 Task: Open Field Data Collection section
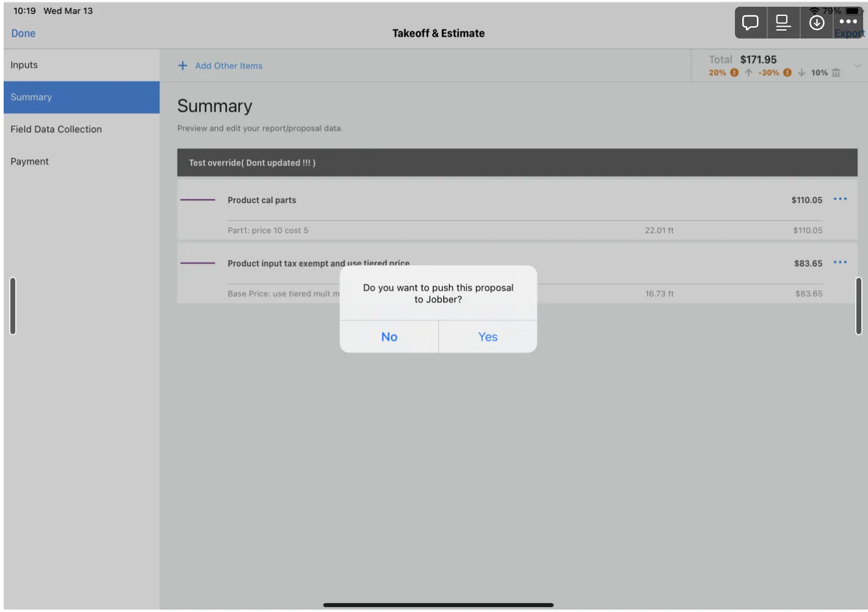[82, 129]
